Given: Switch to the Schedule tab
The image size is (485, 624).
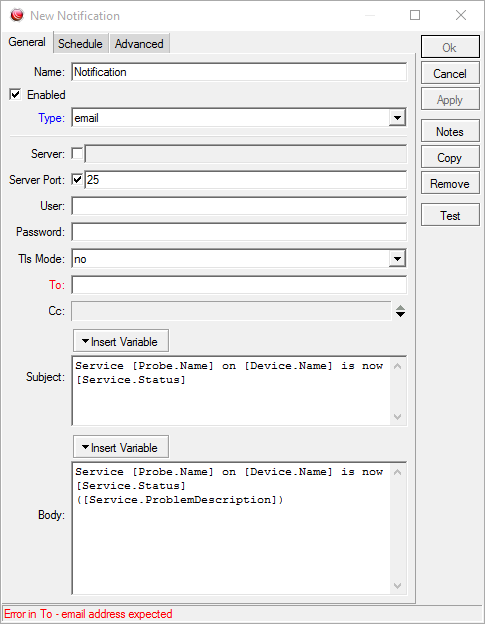Looking at the screenshot, I should click(80, 43).
